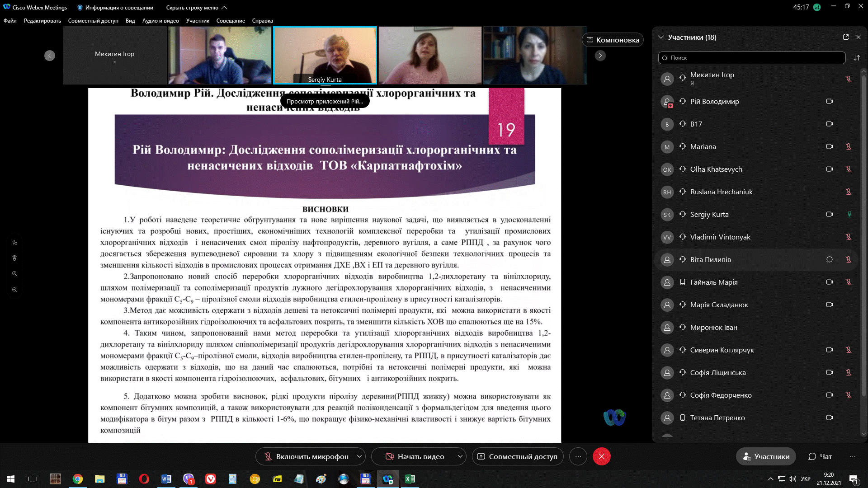Collapse the Участники (18) list chevron
The height and width of the screenshot is (488, 868).
(x=661, y=37)
